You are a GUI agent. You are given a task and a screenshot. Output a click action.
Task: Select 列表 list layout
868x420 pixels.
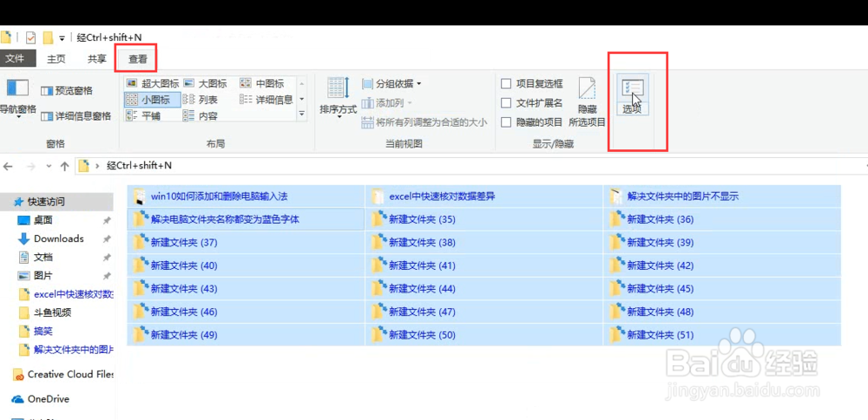click(201, 100)
